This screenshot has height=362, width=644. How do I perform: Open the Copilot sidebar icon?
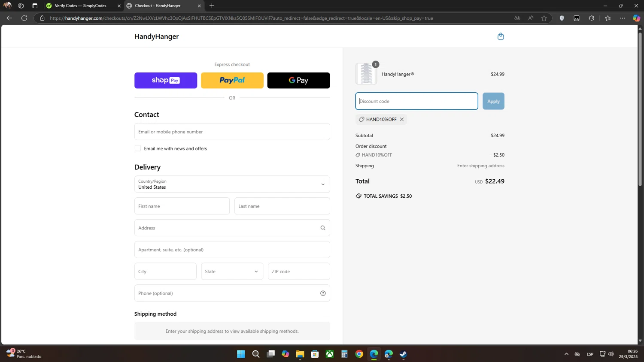point(637,18)
